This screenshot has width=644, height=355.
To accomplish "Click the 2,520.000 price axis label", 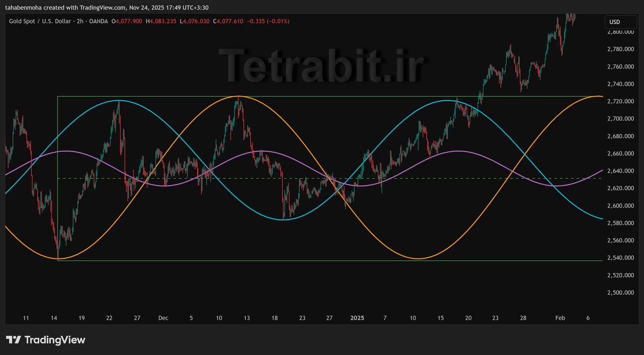I will point(620,275).
